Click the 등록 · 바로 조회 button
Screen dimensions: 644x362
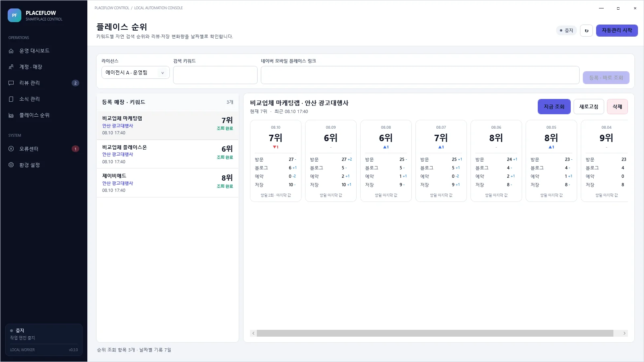[x=606, y=78]
